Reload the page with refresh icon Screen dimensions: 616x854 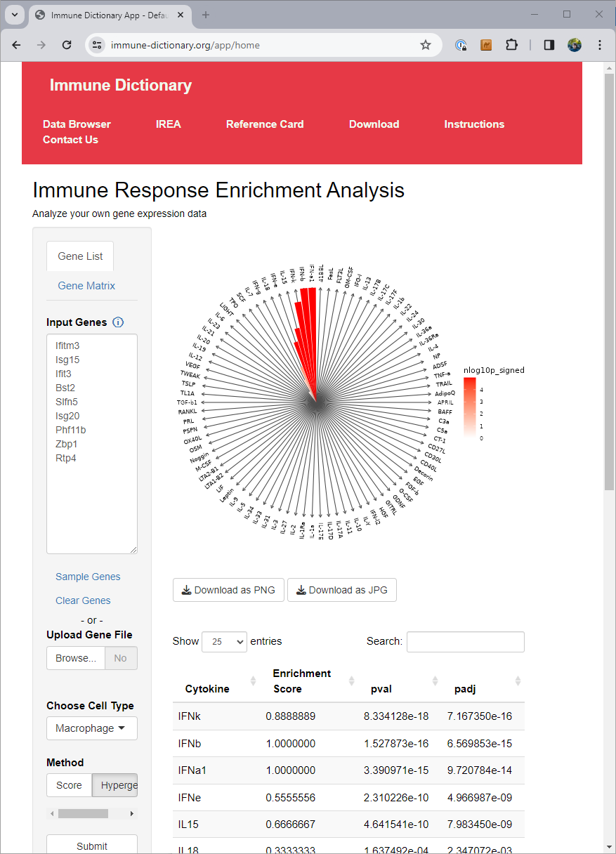pos(67,45)
